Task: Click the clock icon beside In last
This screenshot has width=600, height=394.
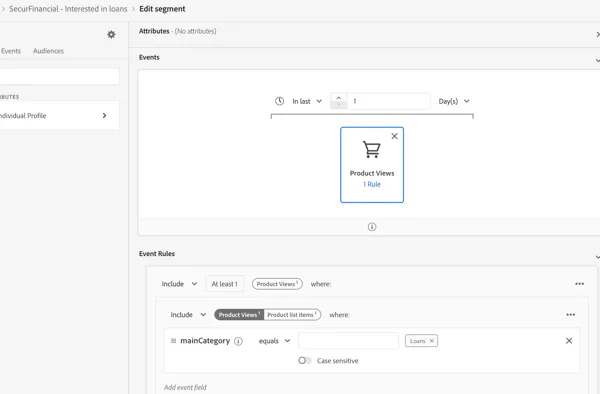Action: click(279, 101)
